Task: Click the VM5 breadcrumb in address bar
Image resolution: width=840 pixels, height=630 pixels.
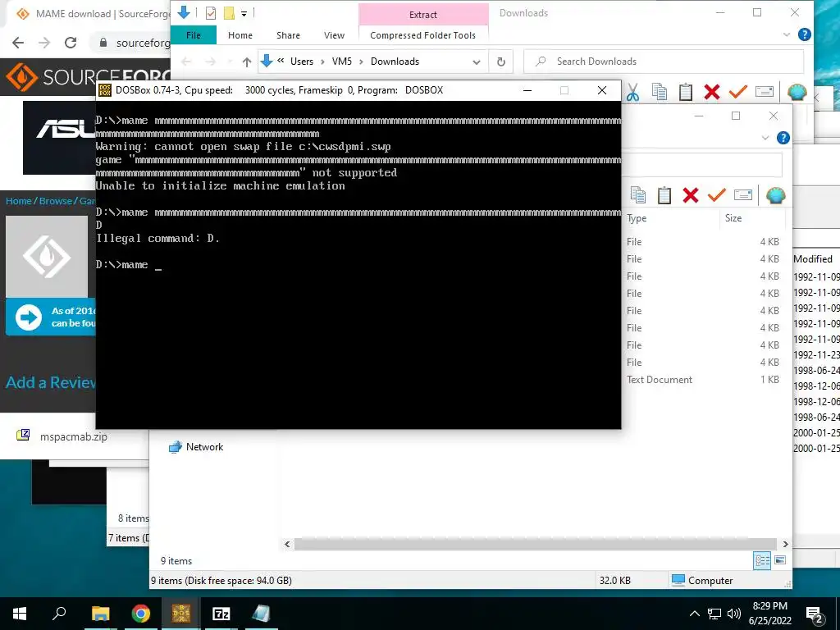Action: pos(342,62)
